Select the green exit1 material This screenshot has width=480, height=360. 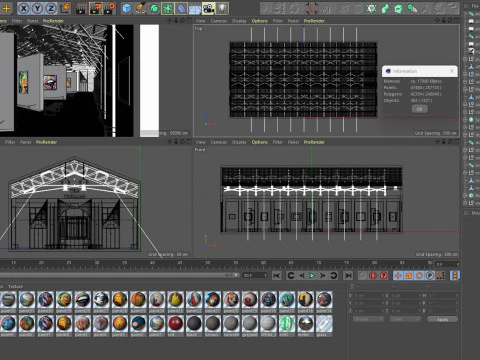point(287,323)
